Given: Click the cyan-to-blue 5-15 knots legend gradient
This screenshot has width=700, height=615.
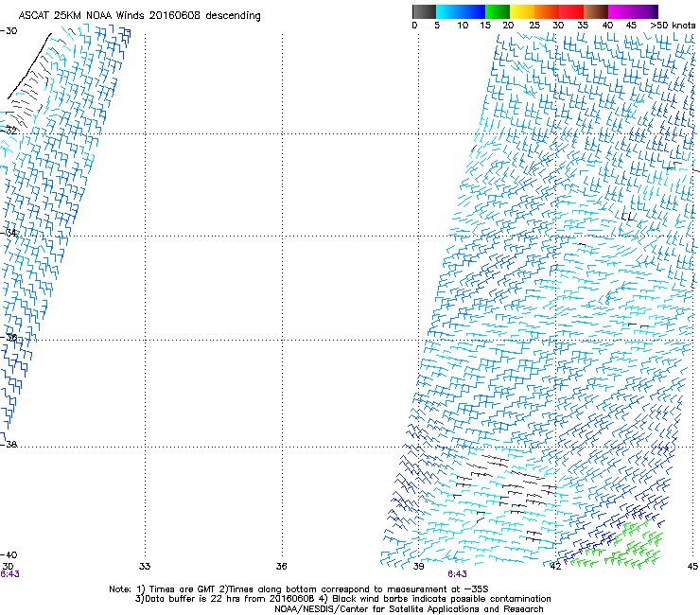Looking at the screenshot, I should [461, 11].
